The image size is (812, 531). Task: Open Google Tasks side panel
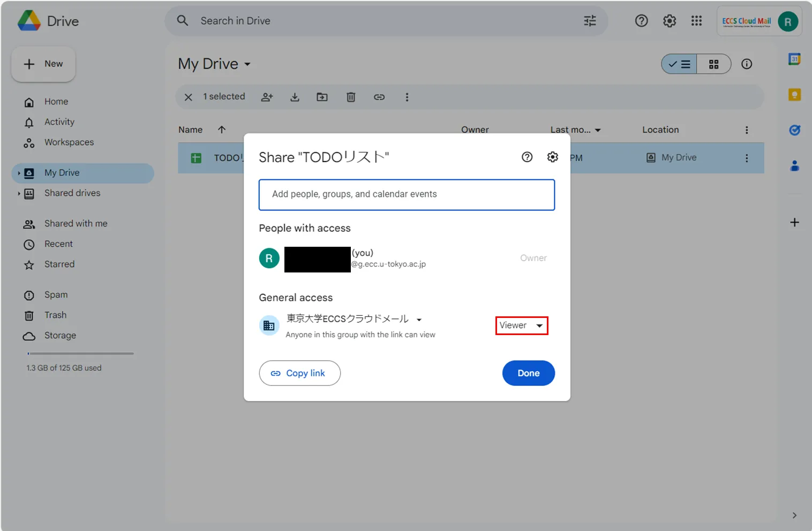794,130
